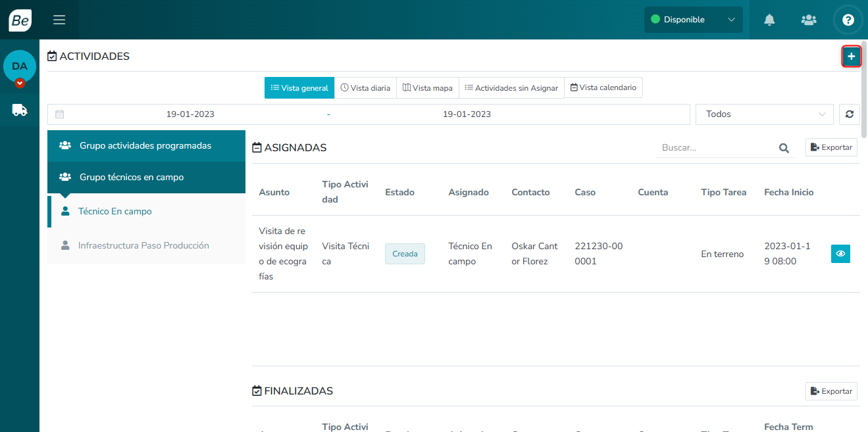Open the help question mark icon
868x432 pixels.
(848, 20)
